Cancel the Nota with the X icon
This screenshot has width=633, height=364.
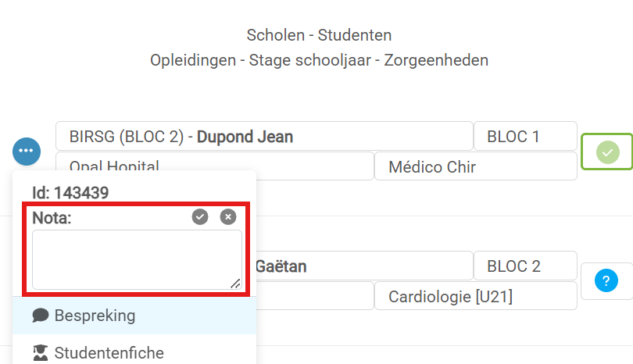(228, 216)
